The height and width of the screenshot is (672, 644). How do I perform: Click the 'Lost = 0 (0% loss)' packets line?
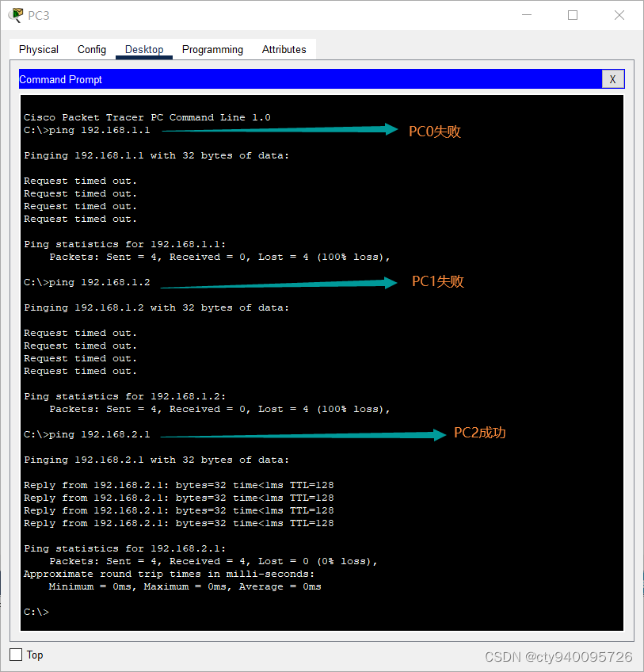coord(213,561)
